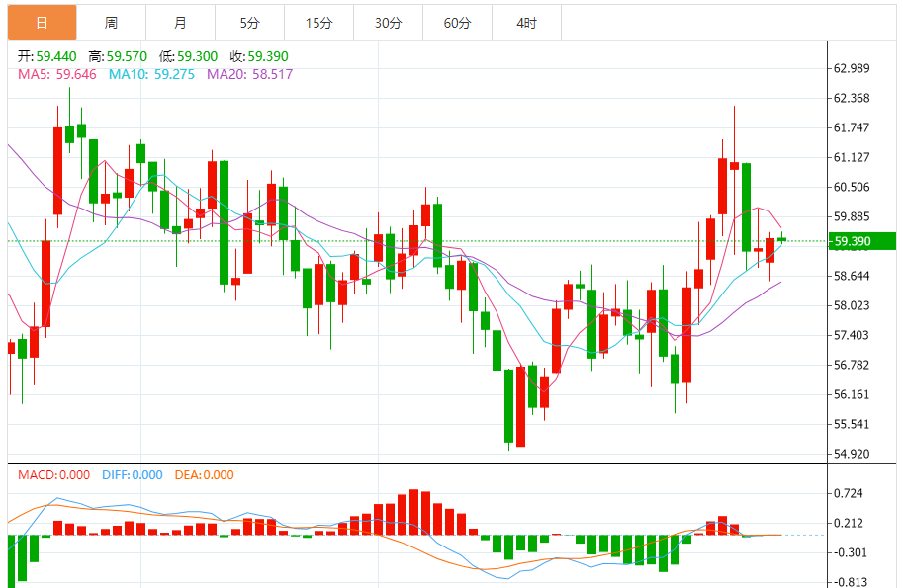The image size is (903, 588).
Task: Click the MA20: 58.517 indicator label
Action: click(x=249, y=74)
